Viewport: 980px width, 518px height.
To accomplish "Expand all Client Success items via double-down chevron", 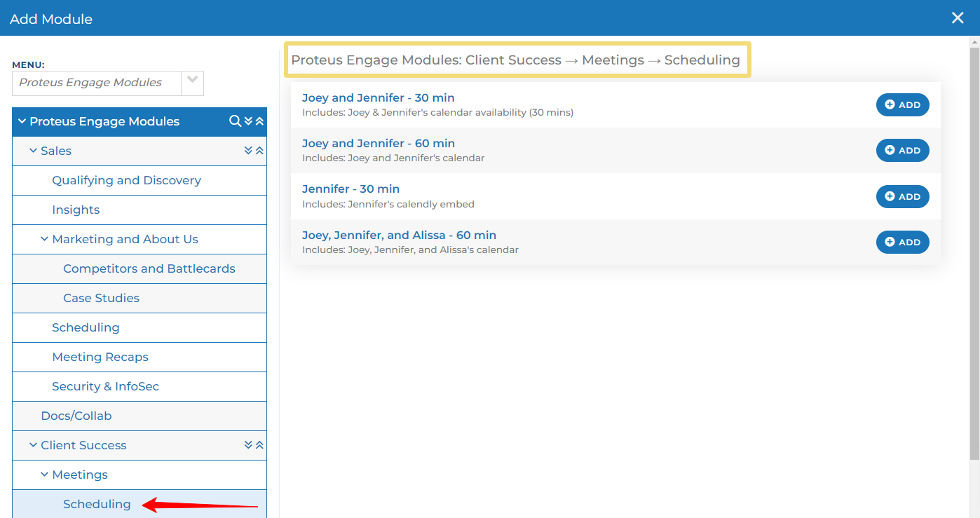I will 248,445.
